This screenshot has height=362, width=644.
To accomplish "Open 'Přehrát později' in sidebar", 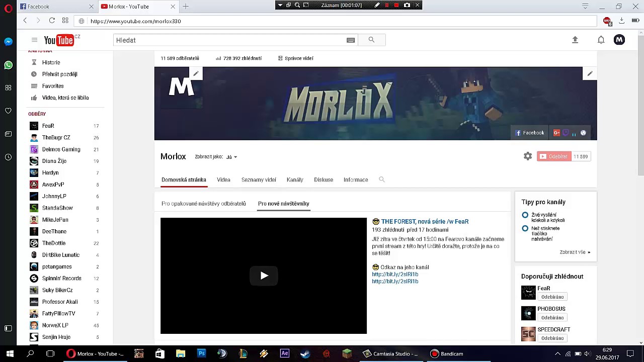I will 59,74.
